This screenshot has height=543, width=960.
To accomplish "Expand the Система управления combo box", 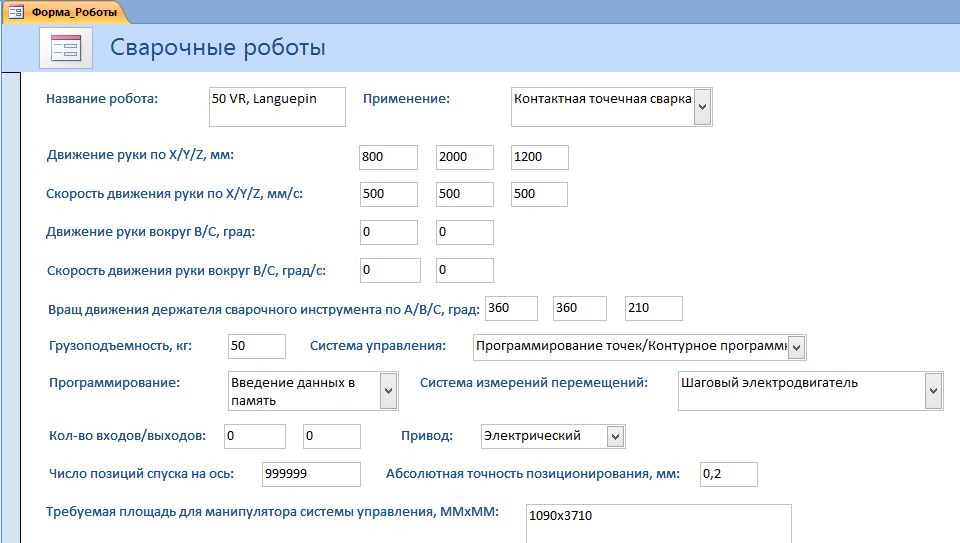I will pos(796,347).
